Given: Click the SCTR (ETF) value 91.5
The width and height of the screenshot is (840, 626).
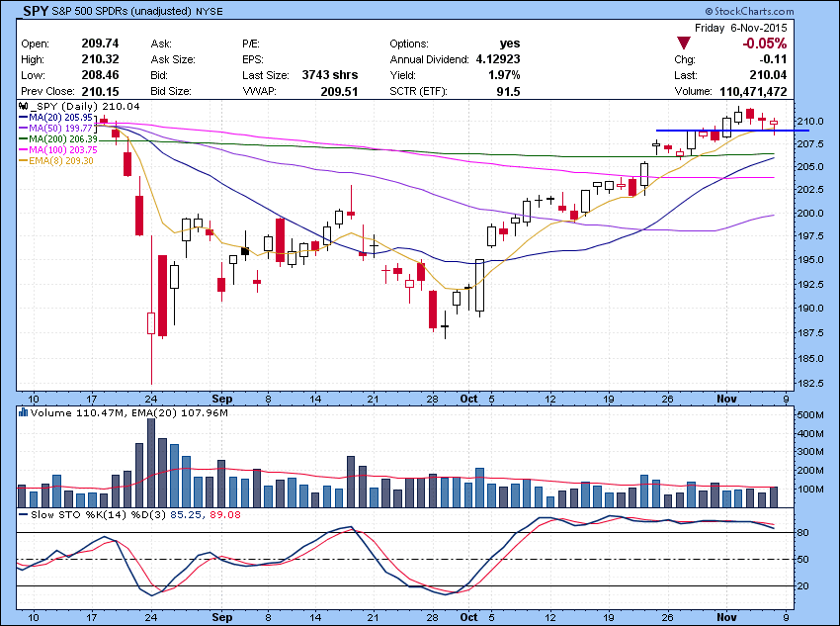Looking at the screenshot, I should [x=507, y=91].
